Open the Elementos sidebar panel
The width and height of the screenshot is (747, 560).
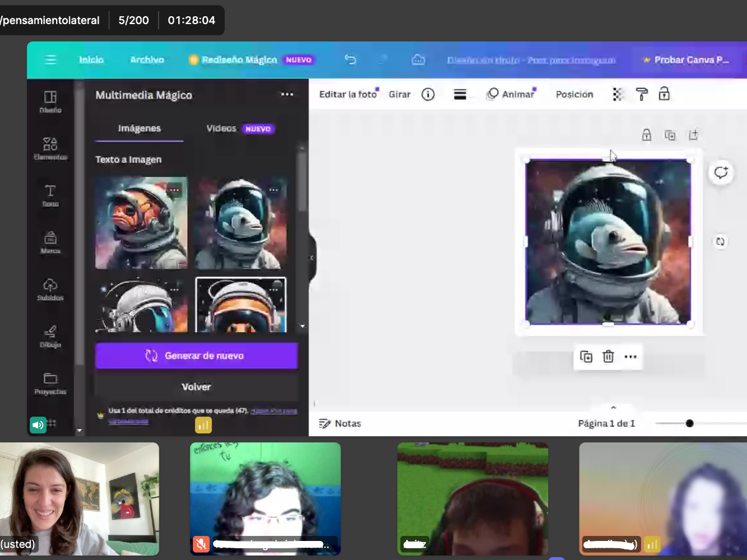pyautogui.click(x=50, y=148)
